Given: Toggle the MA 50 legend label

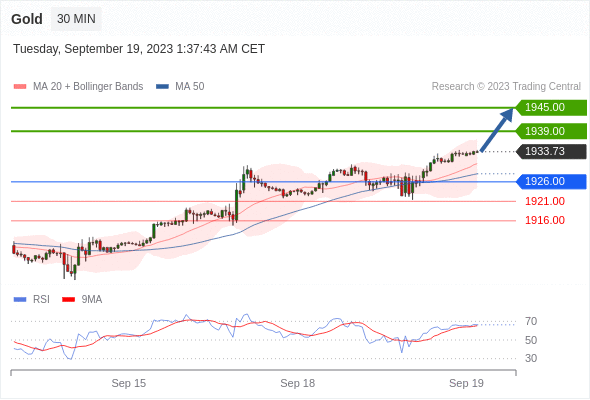Looking at the screenshot, I should pyautogui.click(x=190, y=87).
